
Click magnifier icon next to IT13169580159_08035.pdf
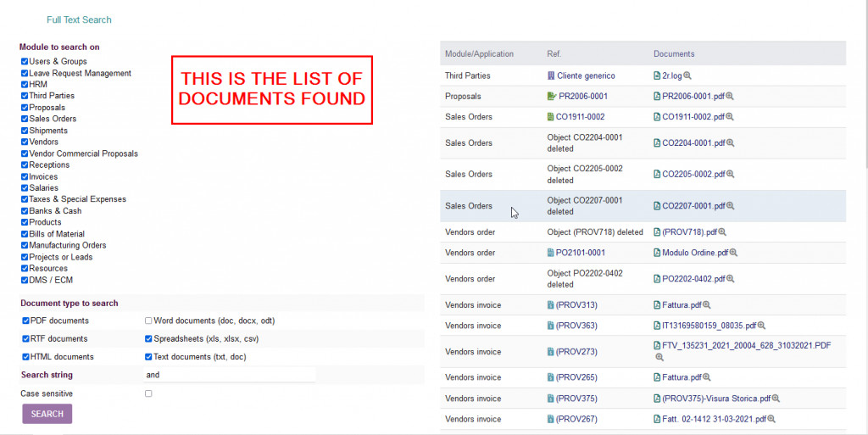(x=761, y=326)
